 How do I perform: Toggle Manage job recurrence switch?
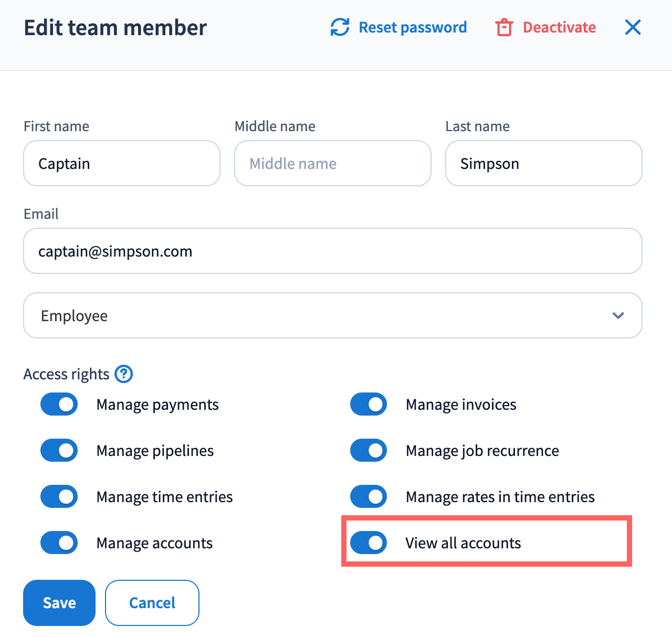point(369,451)
